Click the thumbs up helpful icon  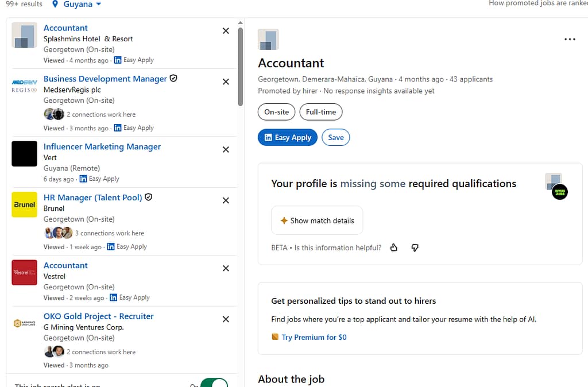pos(394,247)
